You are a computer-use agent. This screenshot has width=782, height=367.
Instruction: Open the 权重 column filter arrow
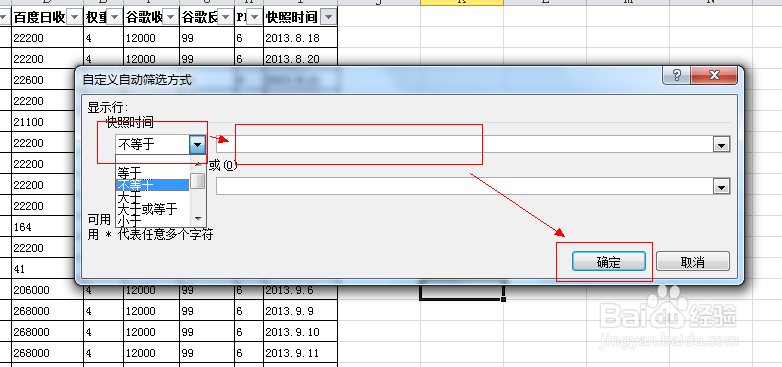(x=115, y=17)
